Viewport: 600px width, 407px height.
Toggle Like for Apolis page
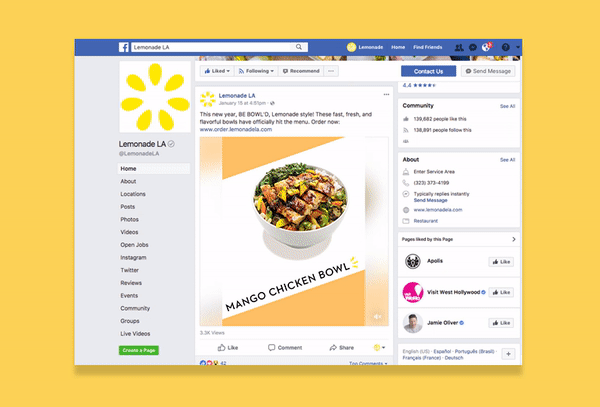(x=501, y=262)
